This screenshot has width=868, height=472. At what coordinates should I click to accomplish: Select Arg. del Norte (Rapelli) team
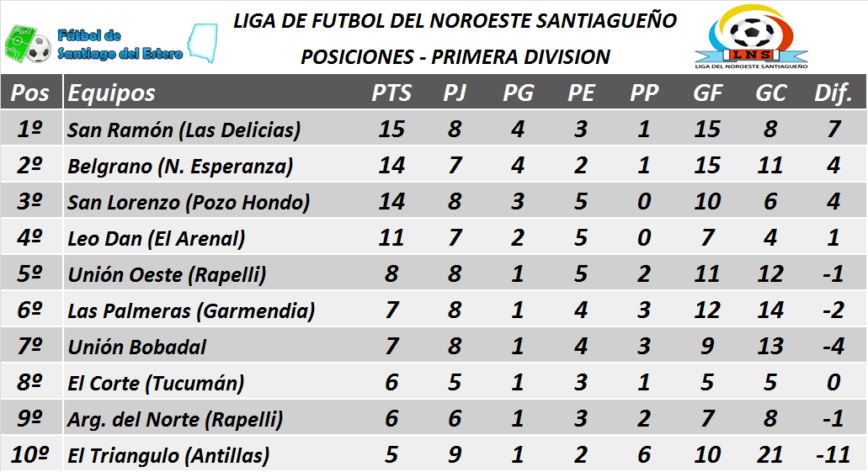pyautogui.click(x=175, y=419)
